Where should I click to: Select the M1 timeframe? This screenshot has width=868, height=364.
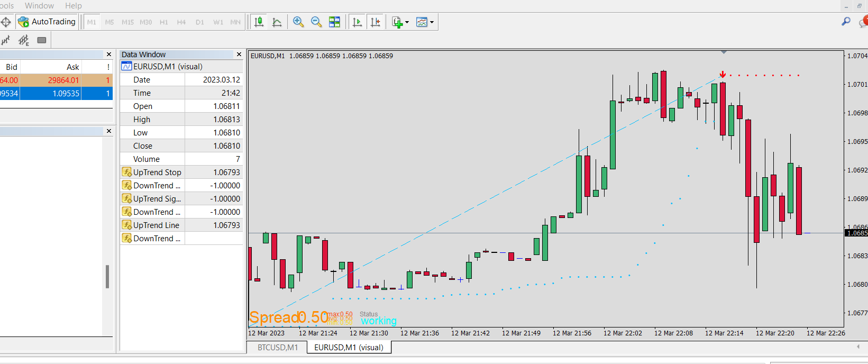click(x=92, y=22)
